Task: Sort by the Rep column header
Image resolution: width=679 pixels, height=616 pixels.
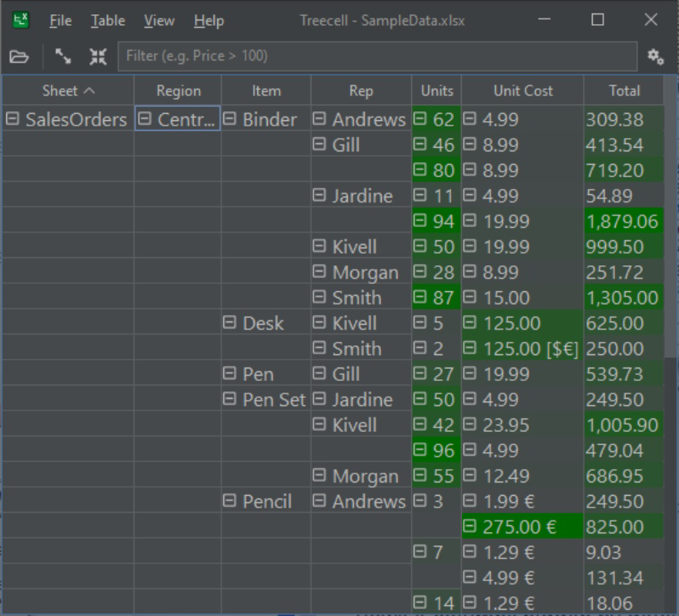Action: [361, 91]
